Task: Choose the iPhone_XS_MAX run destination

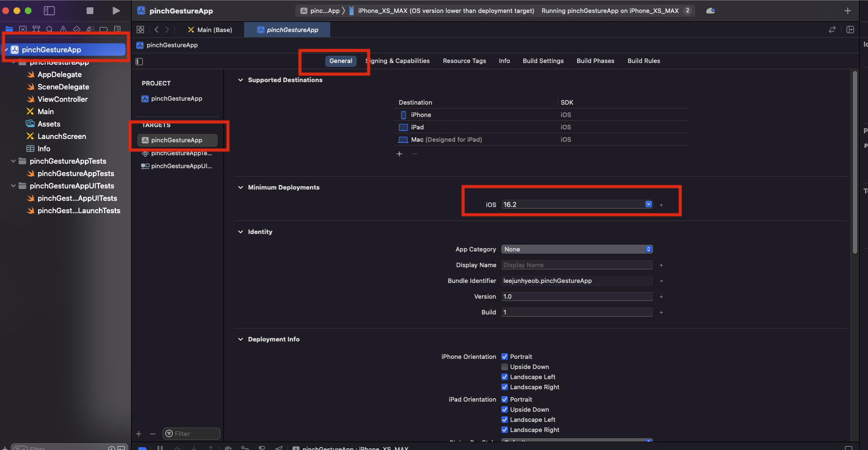Action: 442,11
